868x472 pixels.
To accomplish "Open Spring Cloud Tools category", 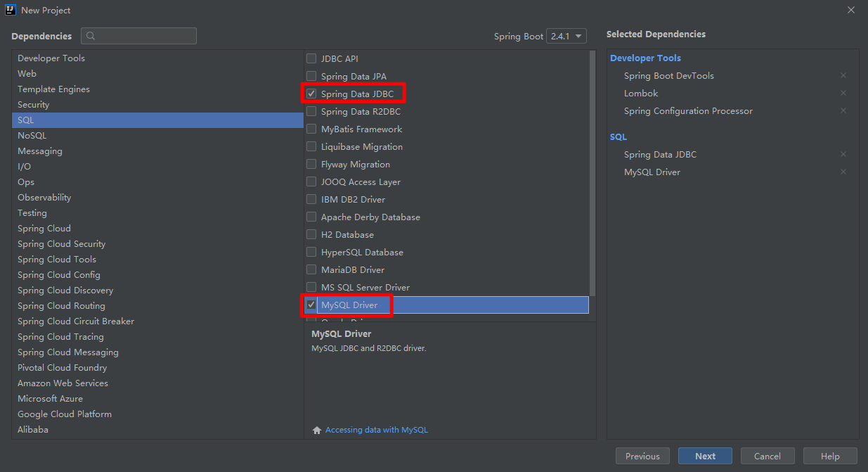I will (x=157, y=259).
